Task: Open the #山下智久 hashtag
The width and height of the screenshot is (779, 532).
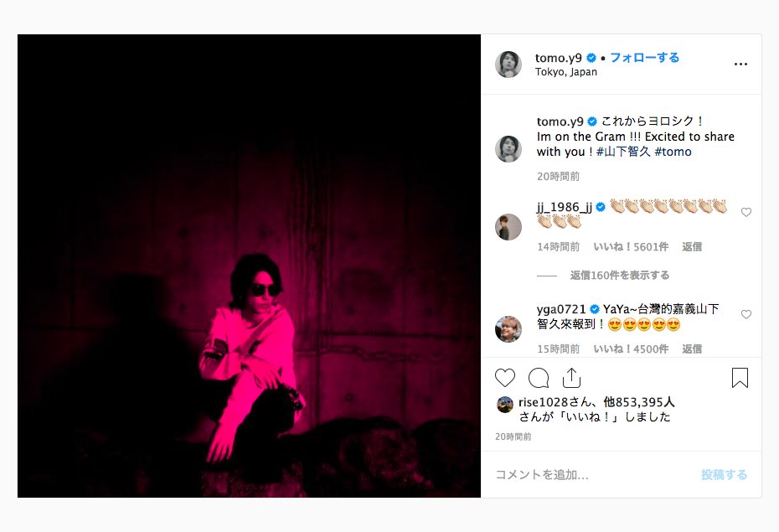Action: (623, 152)
